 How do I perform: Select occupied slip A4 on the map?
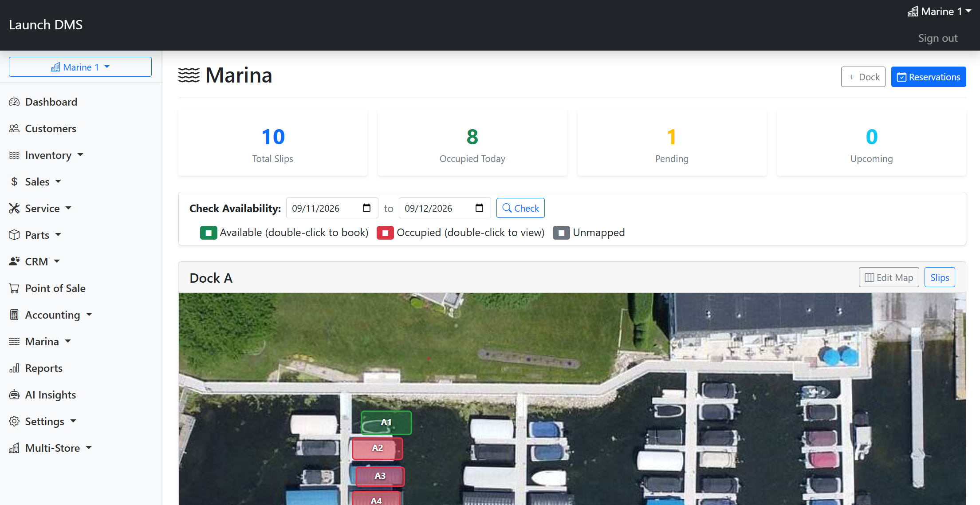(376, 499)
